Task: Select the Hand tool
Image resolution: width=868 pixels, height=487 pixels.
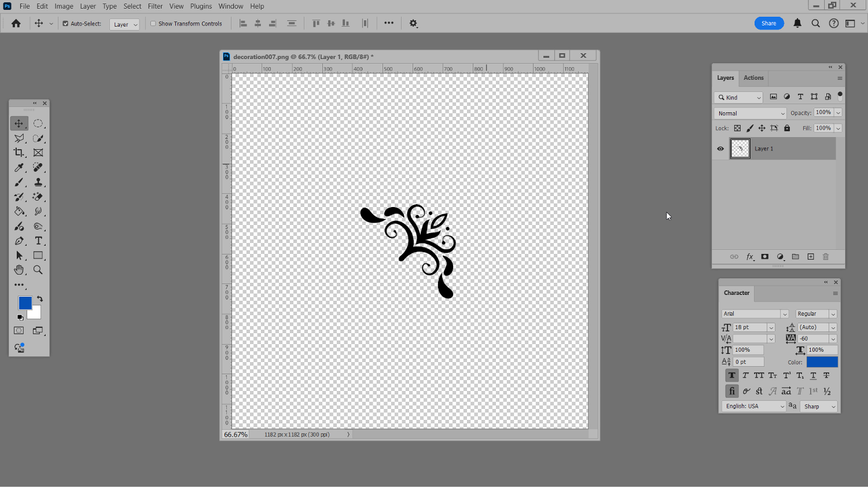Action: click(x=19, y=270)
